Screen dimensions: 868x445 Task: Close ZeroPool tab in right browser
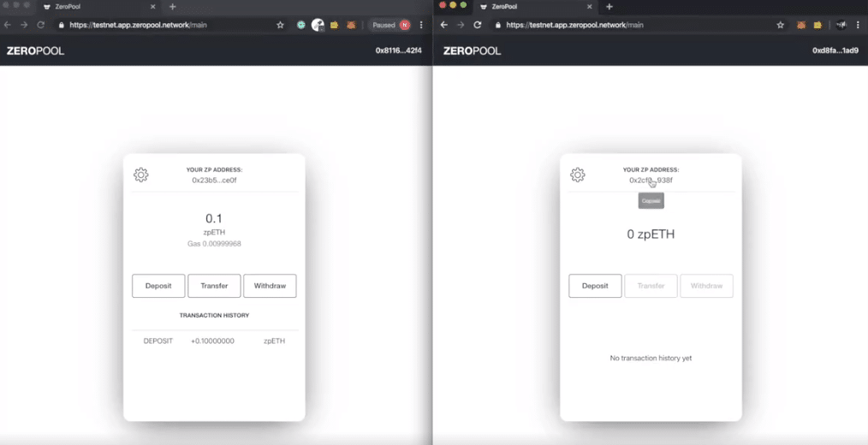590,7
